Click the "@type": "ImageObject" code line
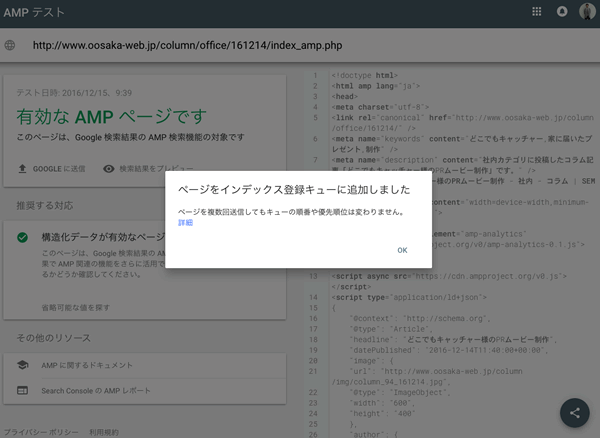600x438 pixels. tap(400, 392)
